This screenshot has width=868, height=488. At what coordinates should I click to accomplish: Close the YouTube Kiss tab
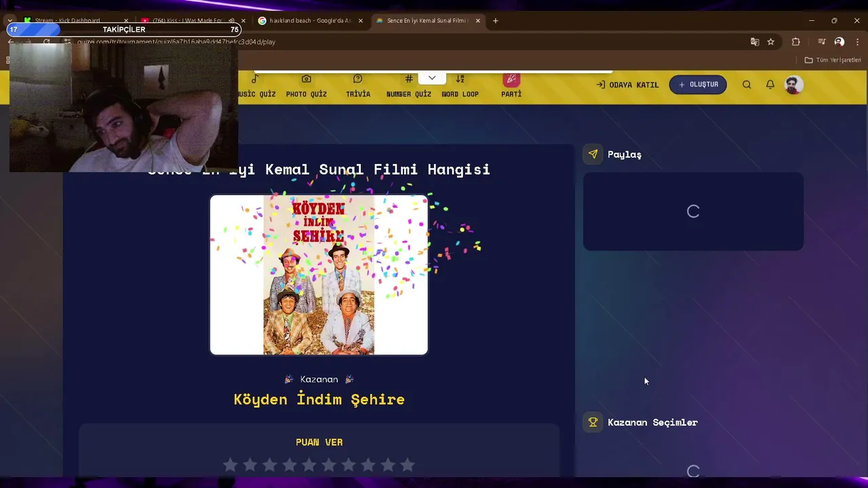[x=243, y=21]
